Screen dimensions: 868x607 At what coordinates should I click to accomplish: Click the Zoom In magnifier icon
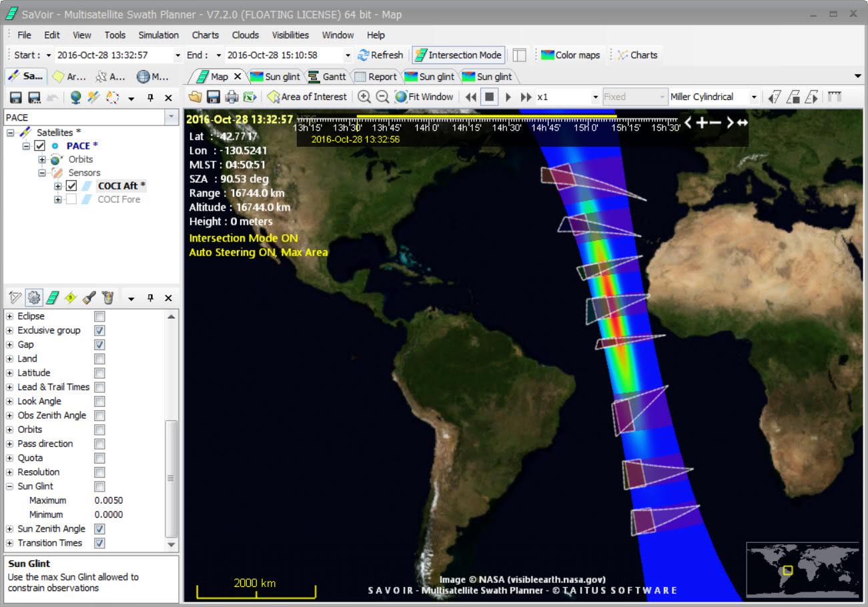(364, 97)
